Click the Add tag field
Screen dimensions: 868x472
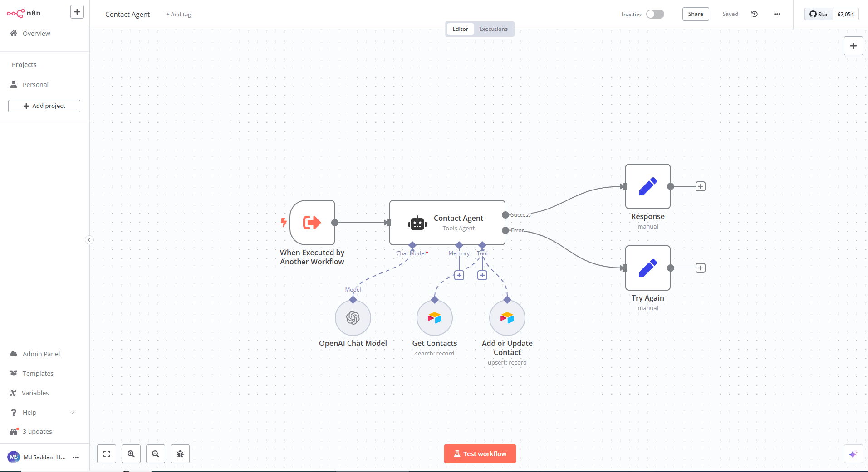(x=179, y=15)
